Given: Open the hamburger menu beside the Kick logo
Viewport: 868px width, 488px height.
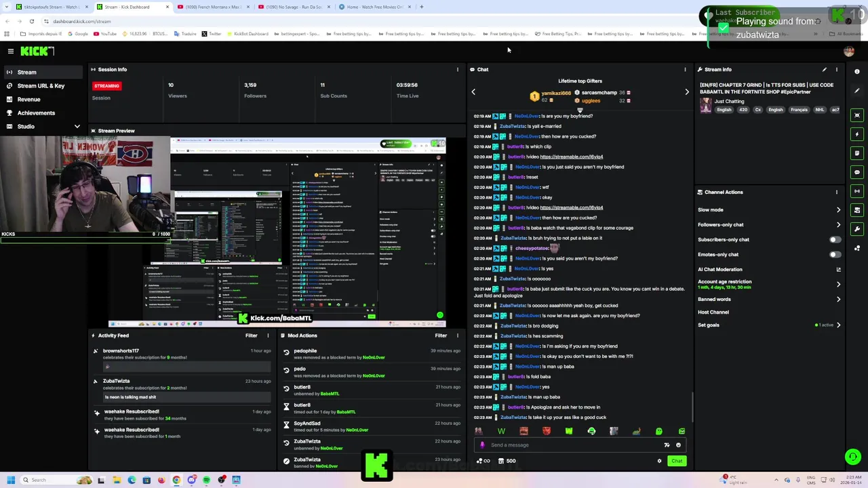Looking at the screenshot, I should pyautogui.click(x=11, y=51).
